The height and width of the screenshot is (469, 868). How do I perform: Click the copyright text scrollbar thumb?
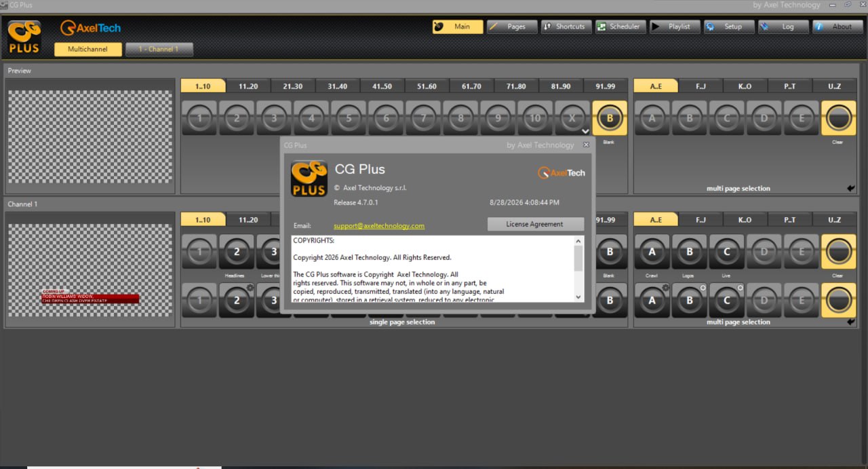(578, 259)
